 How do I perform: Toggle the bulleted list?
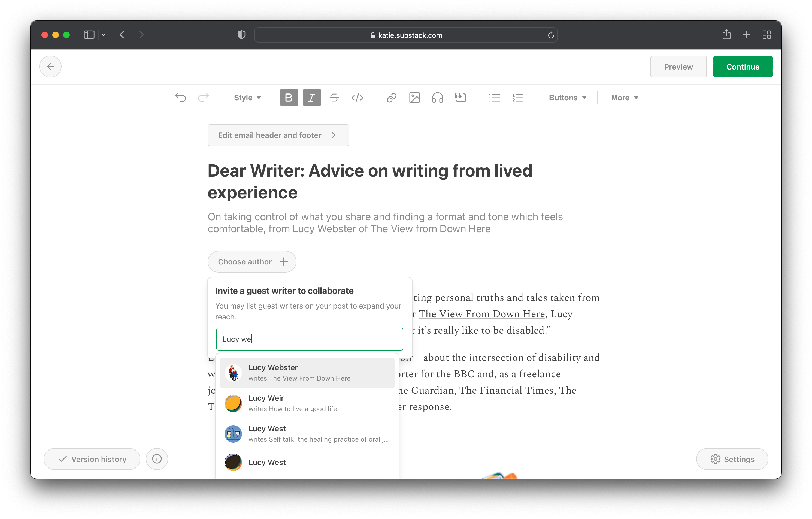pos(494,98)
